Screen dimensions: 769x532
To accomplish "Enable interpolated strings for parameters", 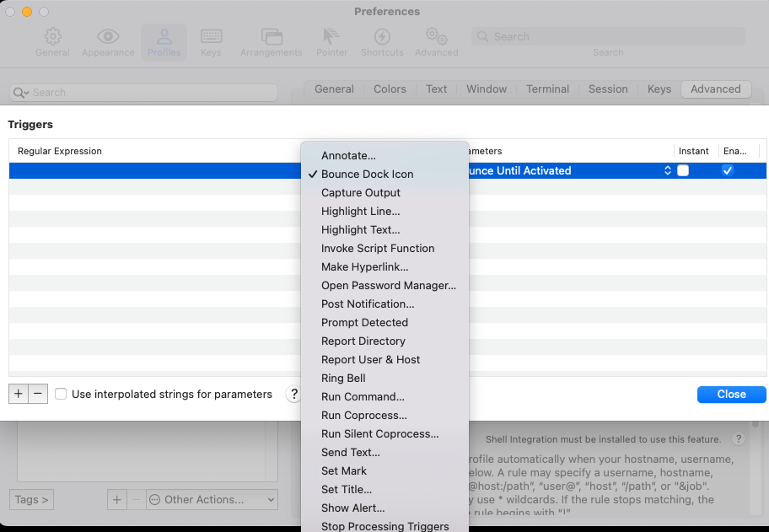I will pyautogui.click(x=61, y=394).
